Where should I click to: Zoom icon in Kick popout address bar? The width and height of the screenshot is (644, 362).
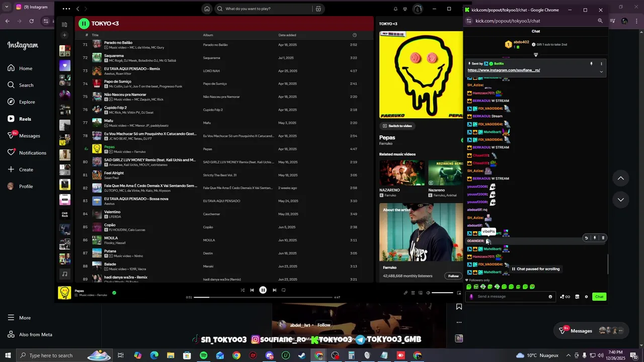click(x=600, y=21)
